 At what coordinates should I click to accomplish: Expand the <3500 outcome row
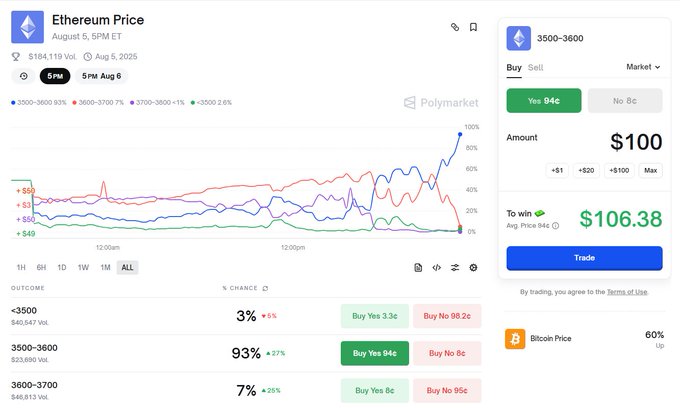[x=120, y=316]
